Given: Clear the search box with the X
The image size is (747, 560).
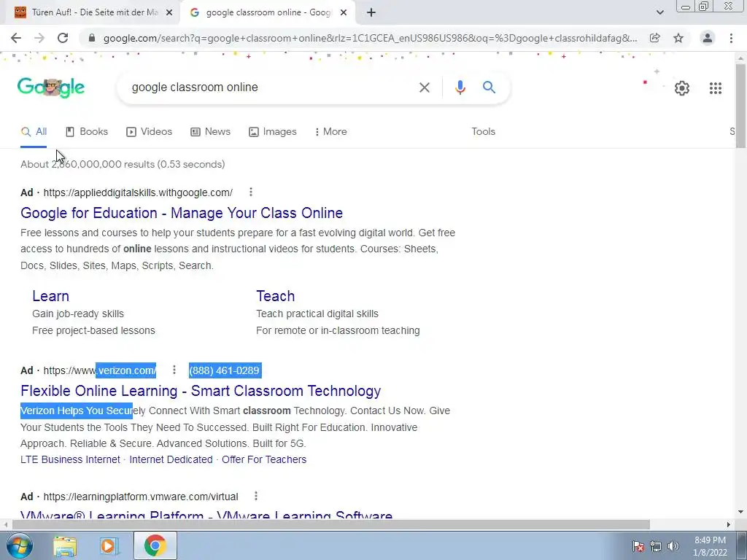Looking at the screenshot, I should [424, 87].
